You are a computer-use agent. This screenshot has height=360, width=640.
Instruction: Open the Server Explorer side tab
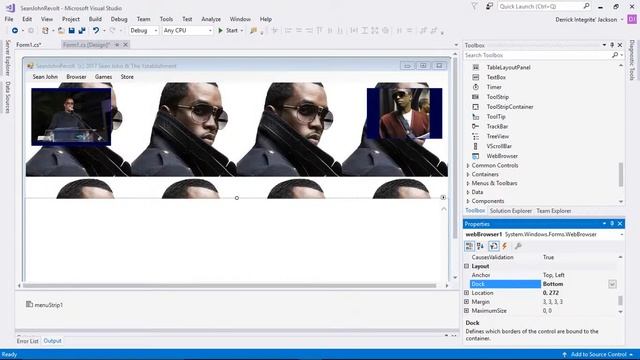(x=7, y=58)
